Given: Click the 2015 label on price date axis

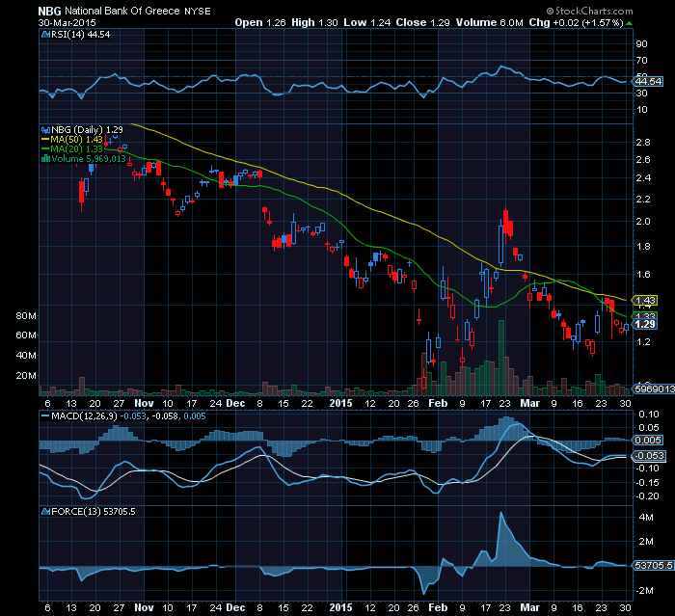Looking at the screenshot, I should (x=340, y=403).
